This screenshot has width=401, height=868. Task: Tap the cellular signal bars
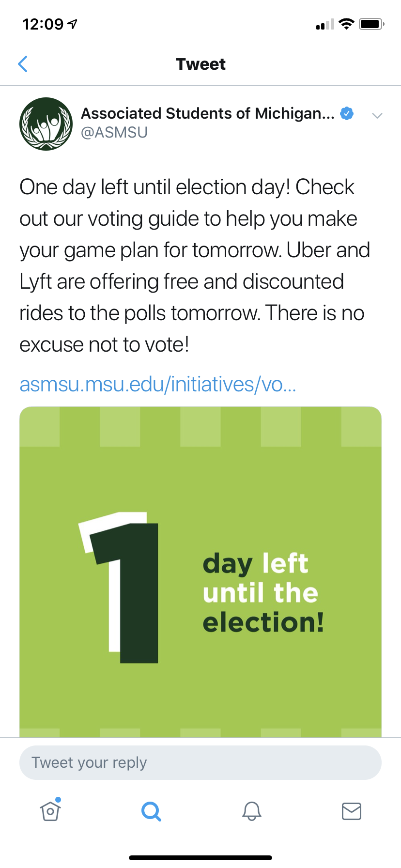325,24
